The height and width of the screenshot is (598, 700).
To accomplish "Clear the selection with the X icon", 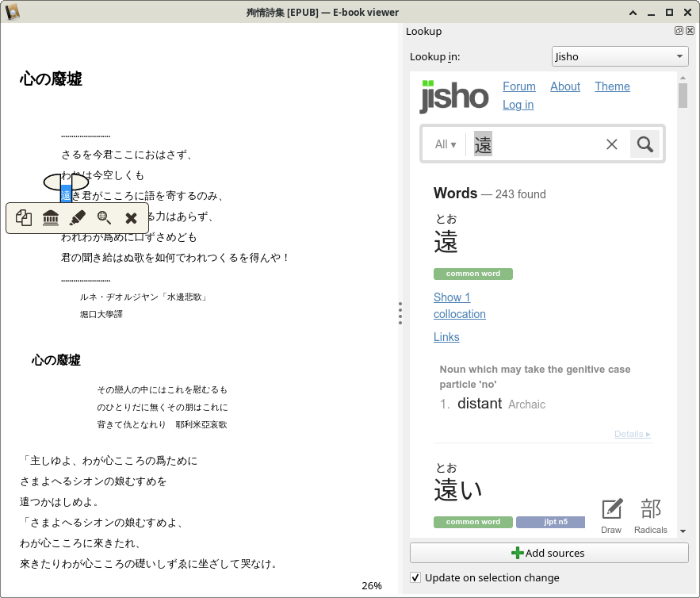I will (131, 218).
